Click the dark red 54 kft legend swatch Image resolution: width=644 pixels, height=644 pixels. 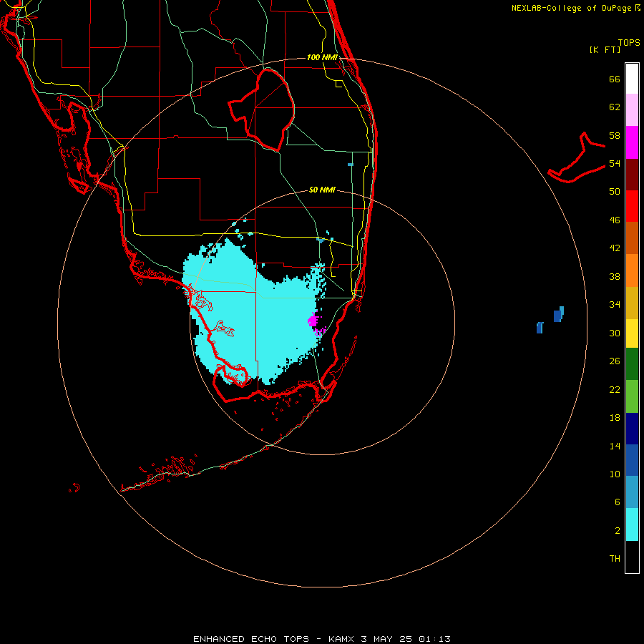click(x=632, y=174)
